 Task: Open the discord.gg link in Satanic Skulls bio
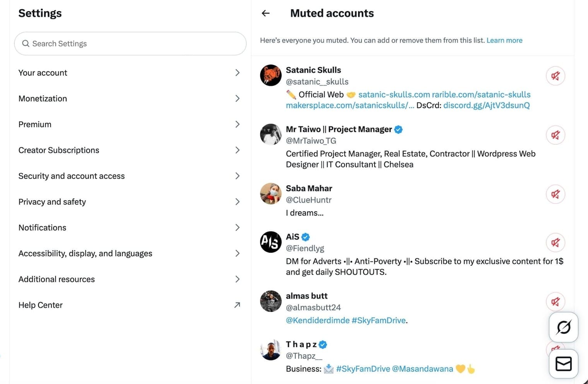click(x=487, y=105)
